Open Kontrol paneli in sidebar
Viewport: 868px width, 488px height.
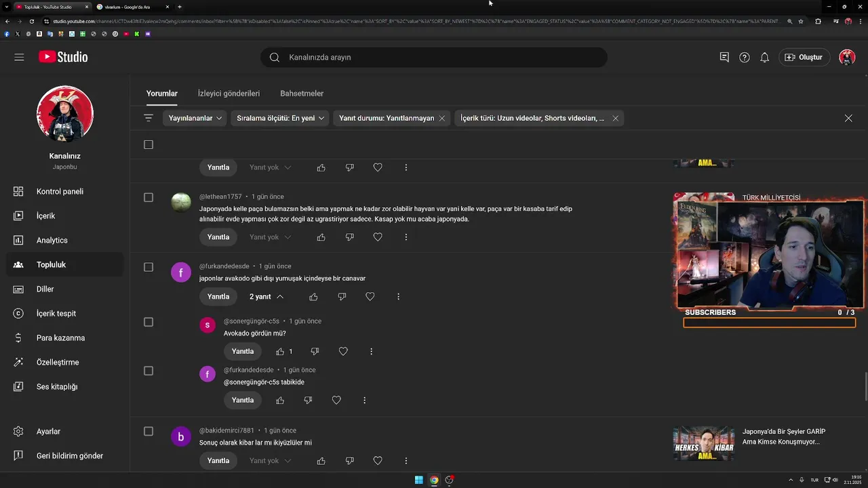pos(65,192)
